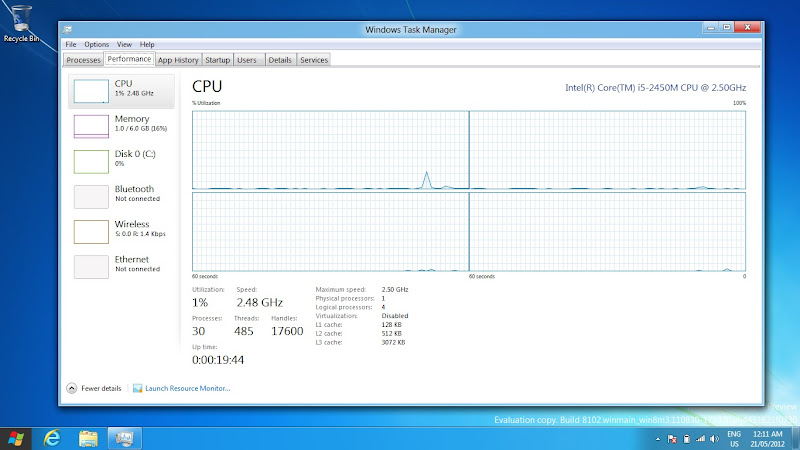Collapse view with Fewer details arrow
Image resolution: width=800 pixels, height=450 pixels.
[x=72, y=388]
